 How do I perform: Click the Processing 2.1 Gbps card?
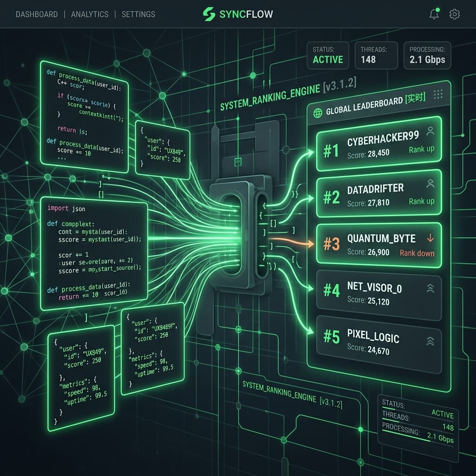(x=427, y=56)
